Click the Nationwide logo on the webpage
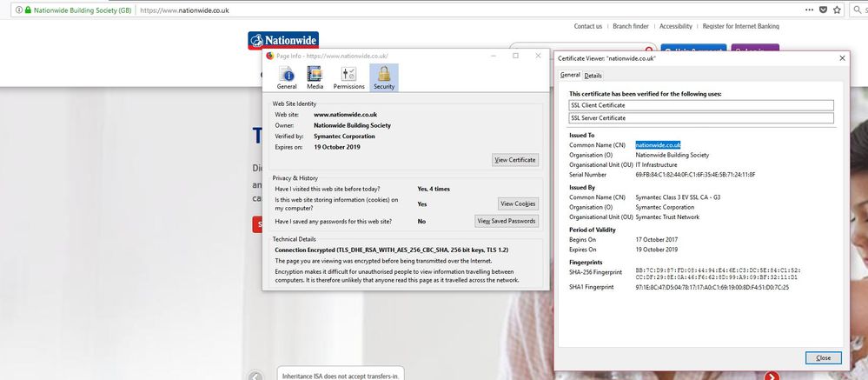This screenshot has width=868, height=380. 283,40
